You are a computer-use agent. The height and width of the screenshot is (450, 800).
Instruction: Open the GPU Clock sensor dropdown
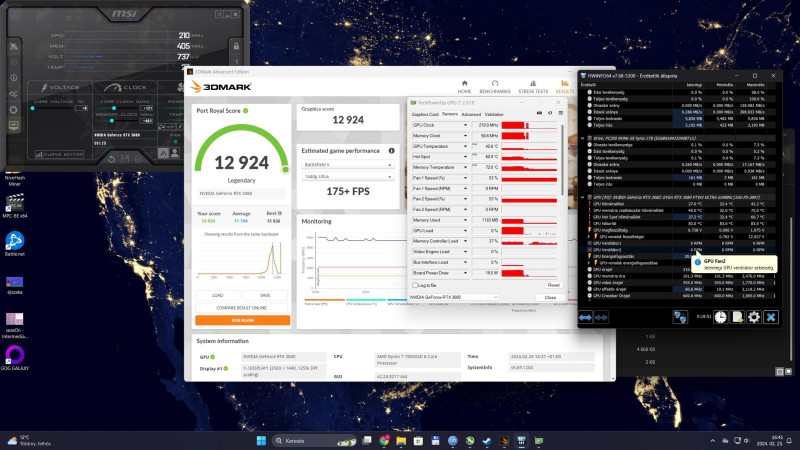(x=465, y=125)
